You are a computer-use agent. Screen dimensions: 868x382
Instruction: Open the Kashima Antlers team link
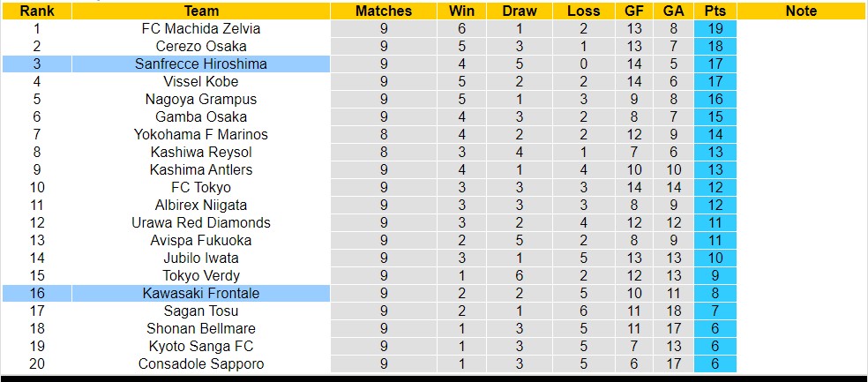pos(201,169)
